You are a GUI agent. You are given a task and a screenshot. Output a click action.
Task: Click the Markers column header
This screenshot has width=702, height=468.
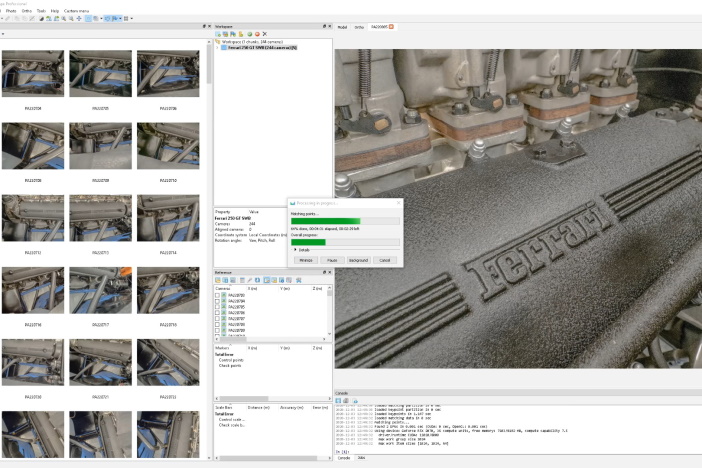click(x=222, y=348)
